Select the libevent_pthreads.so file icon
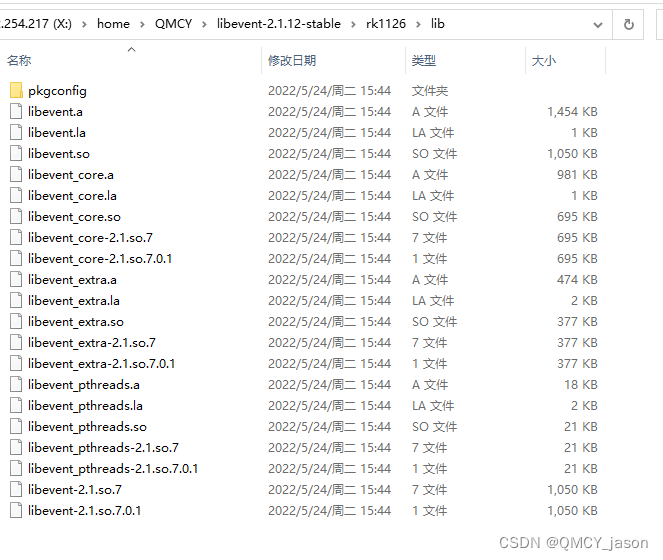Image resolution: width=663 pixels, height=560 pixels. click(x=16, y=426)
